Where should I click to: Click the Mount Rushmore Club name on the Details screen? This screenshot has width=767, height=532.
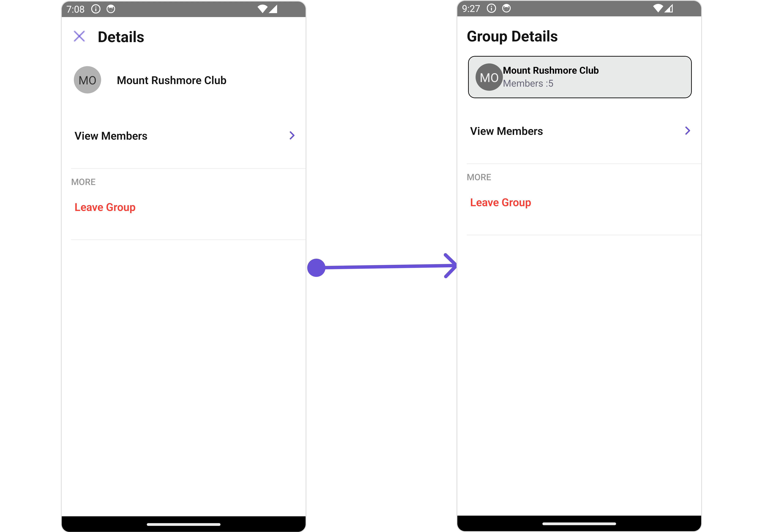172,80
